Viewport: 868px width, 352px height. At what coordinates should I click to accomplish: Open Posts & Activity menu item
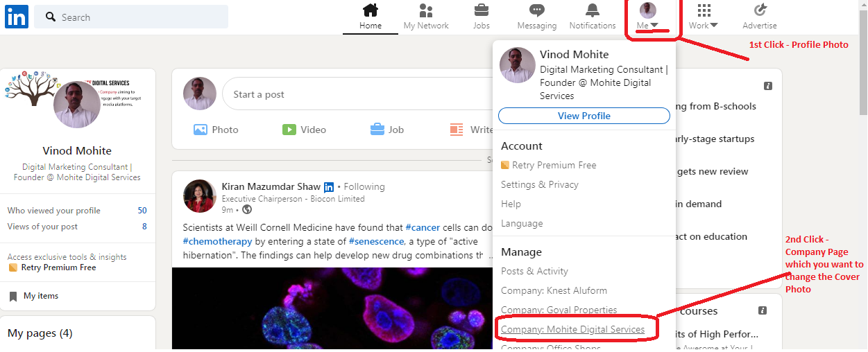tap(534, 271)
